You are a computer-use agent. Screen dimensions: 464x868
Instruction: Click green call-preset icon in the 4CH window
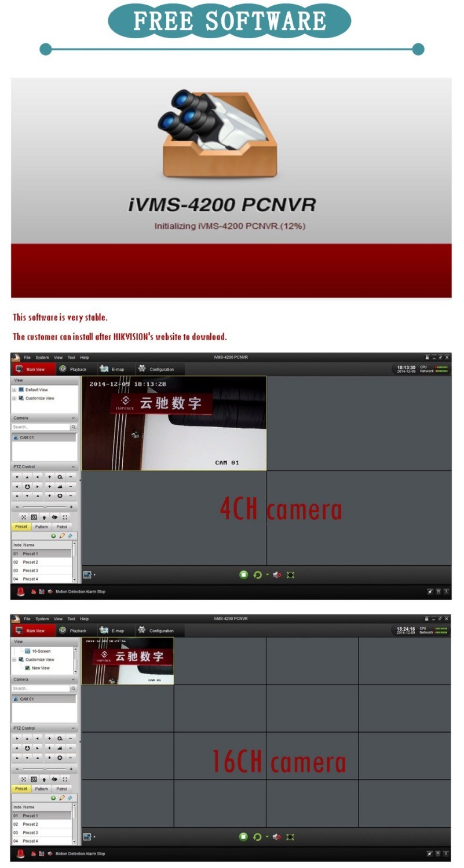pyautogui.click(x=53, y=536)
